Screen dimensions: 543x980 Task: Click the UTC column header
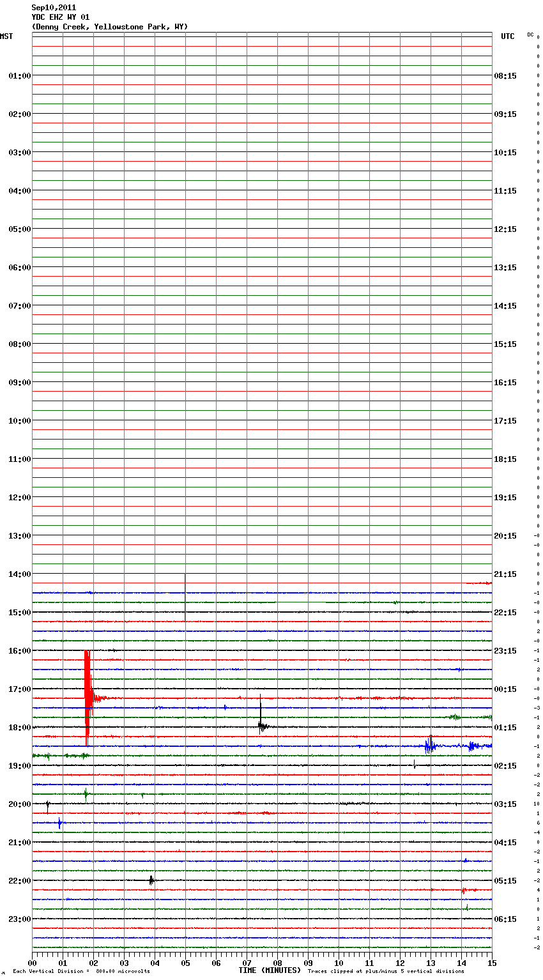pos(507,36)
